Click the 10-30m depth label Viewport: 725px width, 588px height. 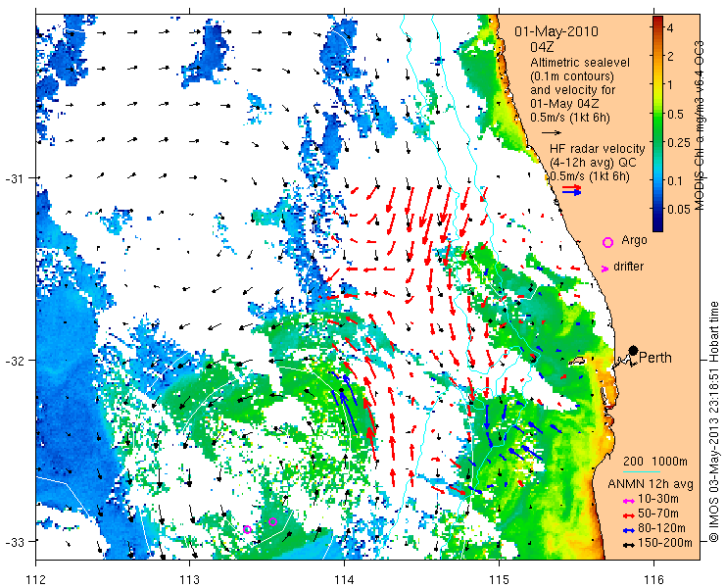tap(658, 499)
